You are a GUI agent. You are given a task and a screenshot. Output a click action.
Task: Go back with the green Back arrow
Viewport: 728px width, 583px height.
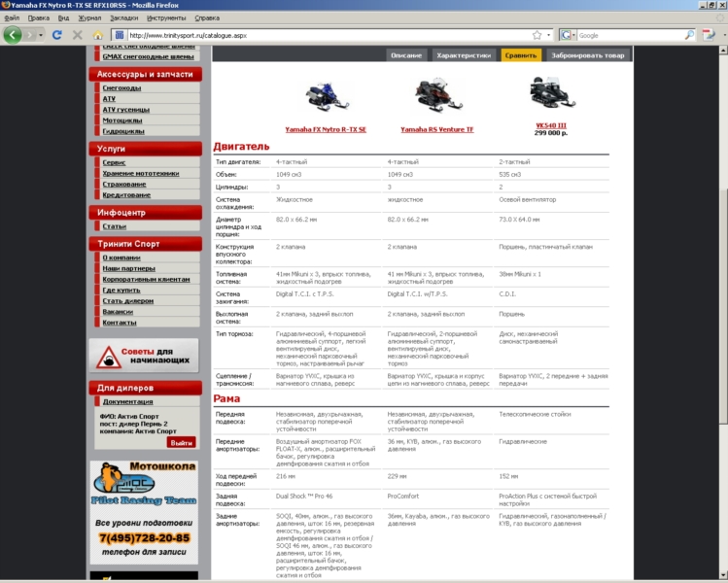tap(13, 35)
